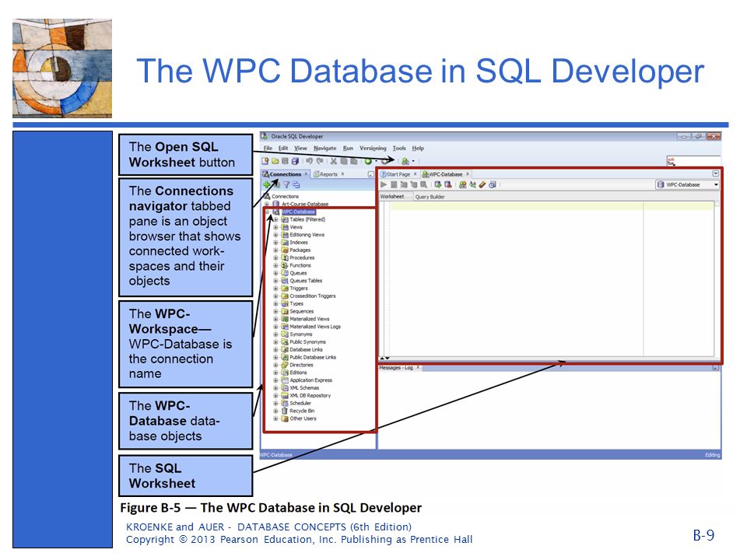Screen dimensions: 747x560
Task: Expand the Other Users node
Action: coord(275,418)
